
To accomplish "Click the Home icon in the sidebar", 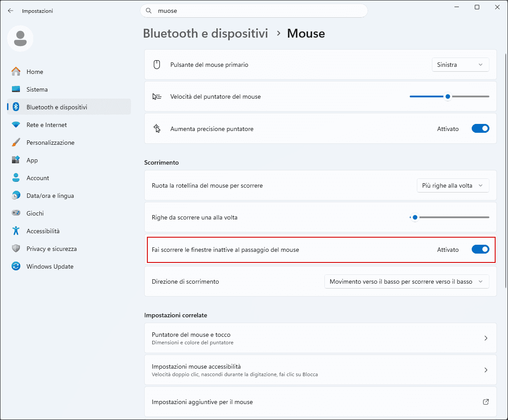I will [15, 72].
